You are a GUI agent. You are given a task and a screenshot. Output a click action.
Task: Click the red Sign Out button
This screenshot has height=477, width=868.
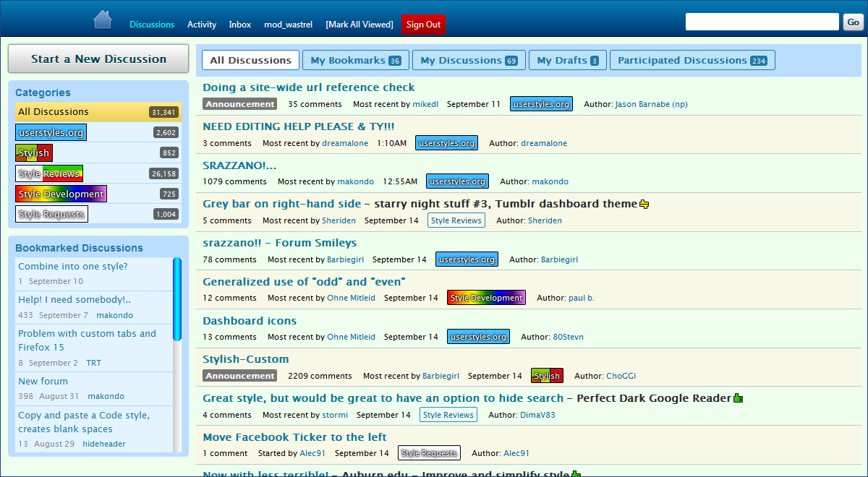click(423, 25)
